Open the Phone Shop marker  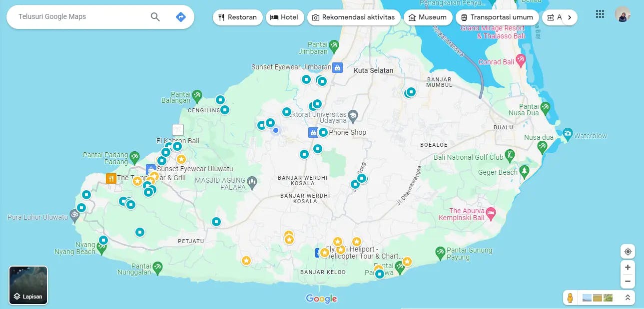[313, 132]
